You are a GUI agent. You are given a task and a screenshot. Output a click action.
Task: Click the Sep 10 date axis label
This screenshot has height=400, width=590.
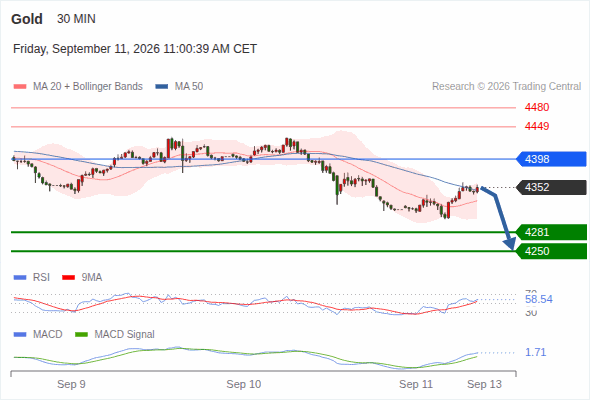click(243, 384)
